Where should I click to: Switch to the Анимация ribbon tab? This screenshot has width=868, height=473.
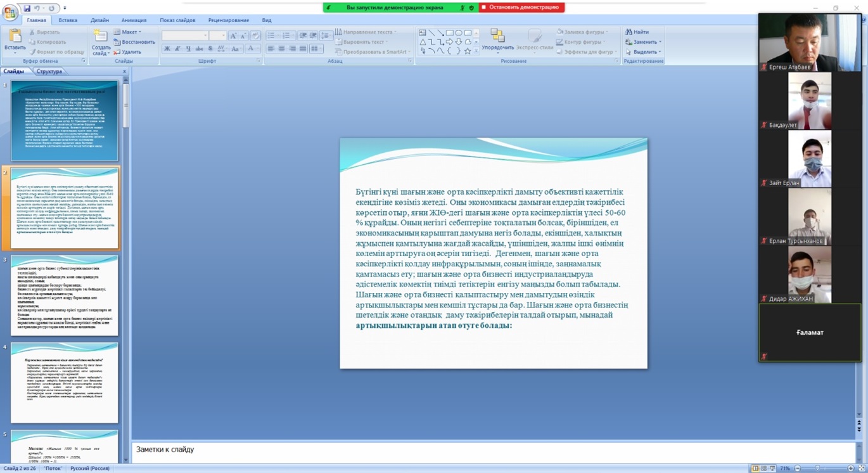(x=134, y=20)
